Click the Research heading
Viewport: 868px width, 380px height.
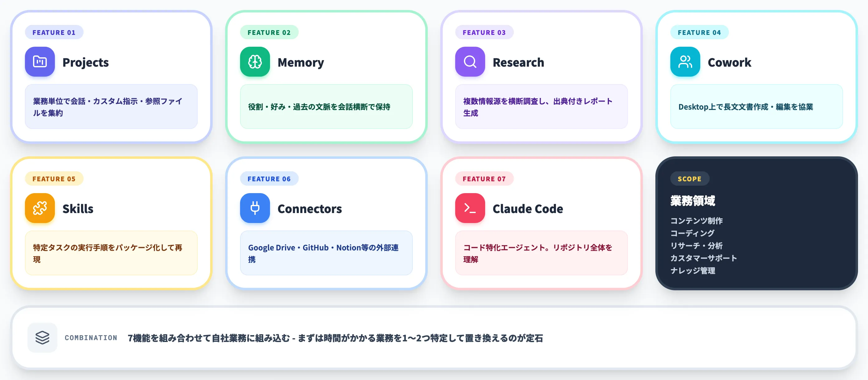pyautogui.click(x=518, y=62)
